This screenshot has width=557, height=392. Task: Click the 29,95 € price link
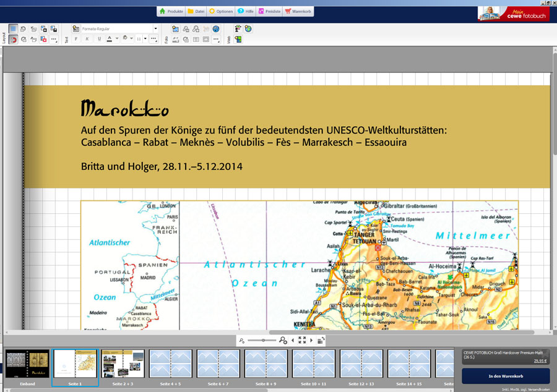point(540,361)
